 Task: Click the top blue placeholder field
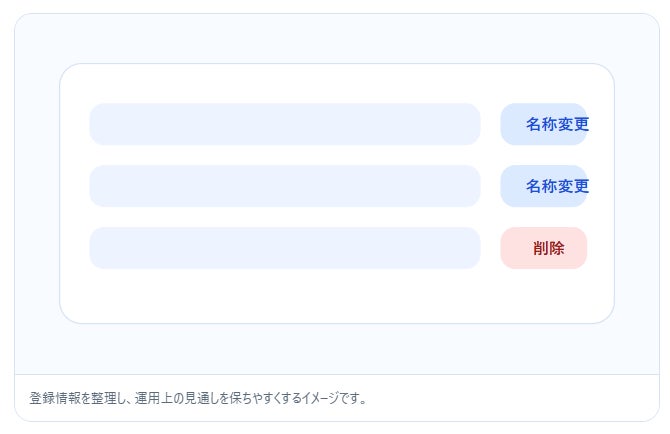[285, 124]
